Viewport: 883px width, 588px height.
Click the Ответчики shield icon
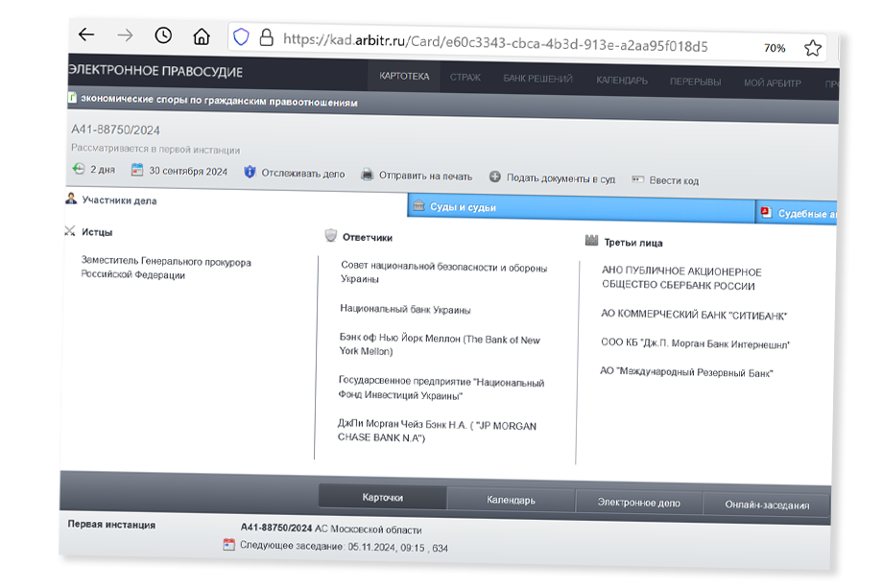330,236
